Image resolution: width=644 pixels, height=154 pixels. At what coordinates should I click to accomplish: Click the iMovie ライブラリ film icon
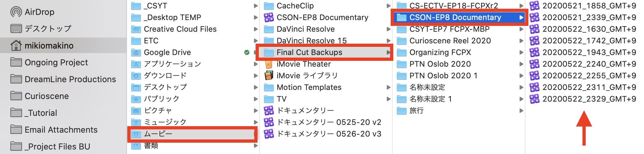pos(269,76)
